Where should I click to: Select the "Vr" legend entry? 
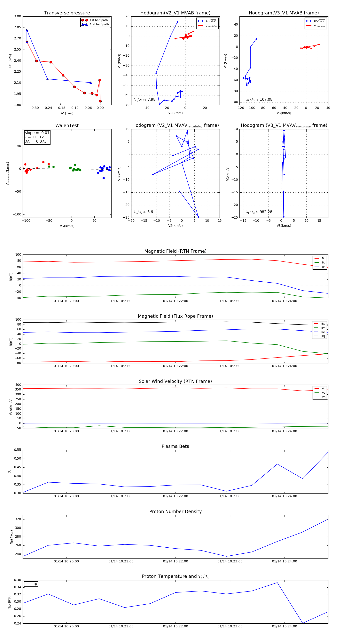[x=320, y=389]
